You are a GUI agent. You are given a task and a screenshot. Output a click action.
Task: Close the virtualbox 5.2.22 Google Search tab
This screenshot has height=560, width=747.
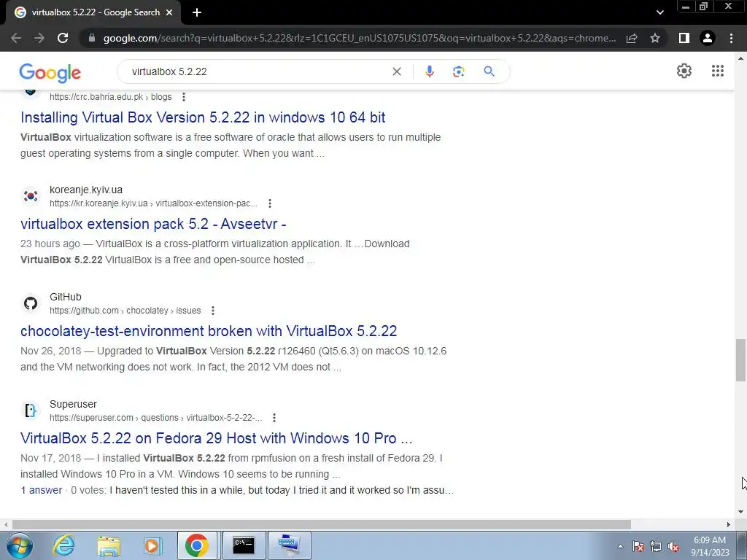tap(169, 12)
